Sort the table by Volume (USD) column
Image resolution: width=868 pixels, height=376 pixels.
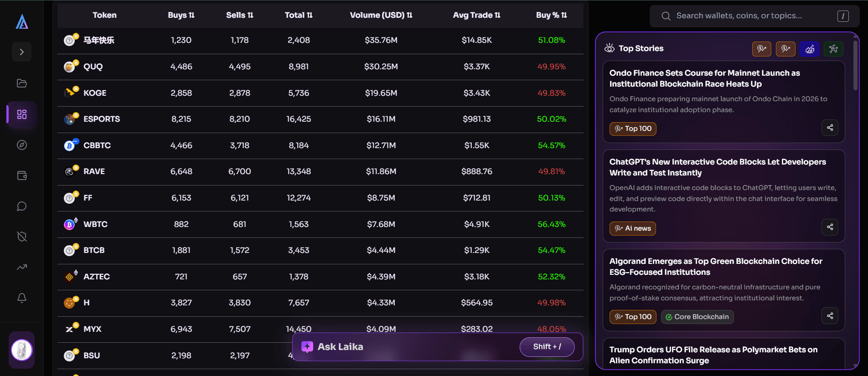pyautogui.click(x=381, y=15)
